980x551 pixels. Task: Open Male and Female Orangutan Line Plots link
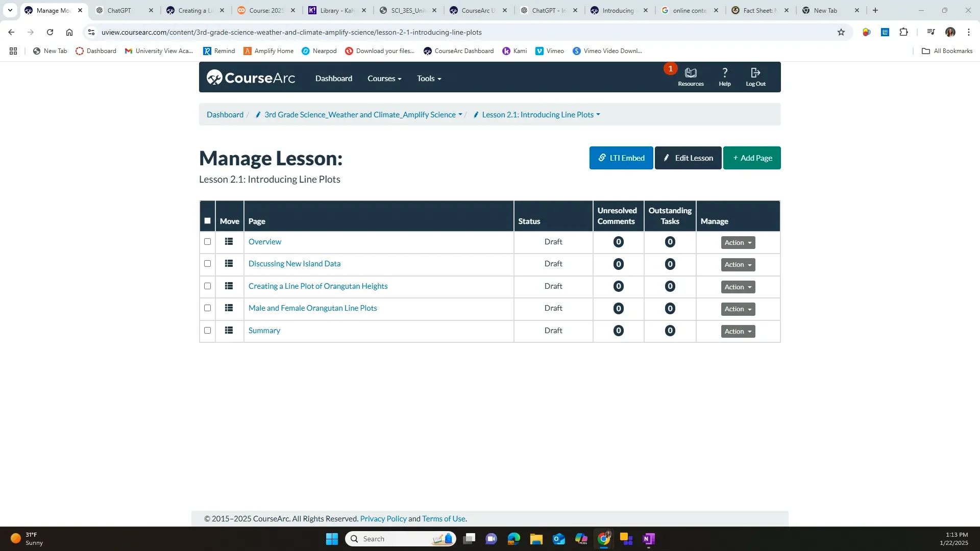pyautogui.click(x=312, y=308)
